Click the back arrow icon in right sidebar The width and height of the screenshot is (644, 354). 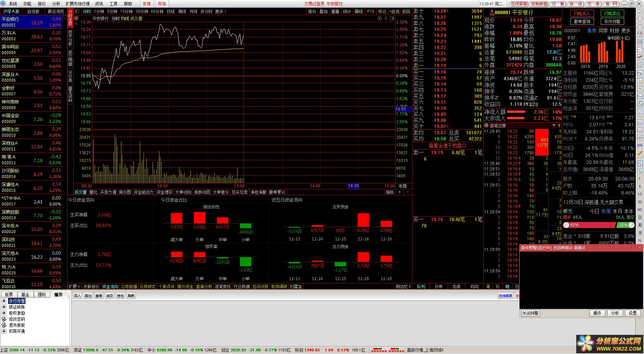click(640, 11)
